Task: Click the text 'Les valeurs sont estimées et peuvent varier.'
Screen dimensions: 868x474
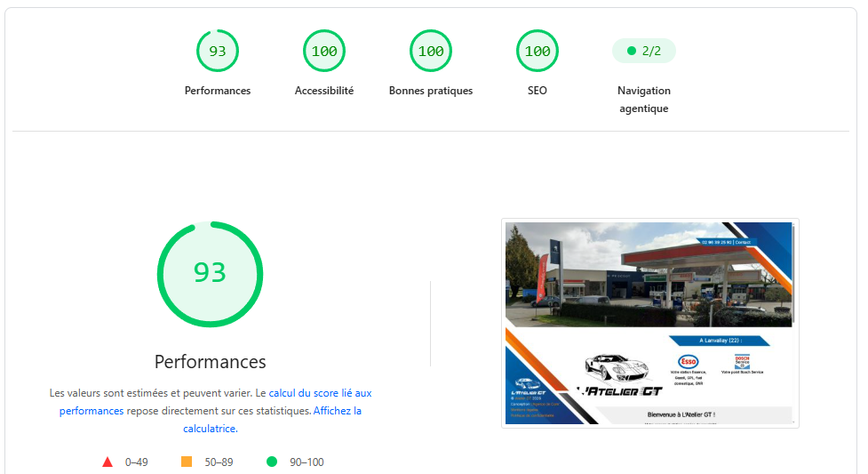Action: click(x=151, y=393)
